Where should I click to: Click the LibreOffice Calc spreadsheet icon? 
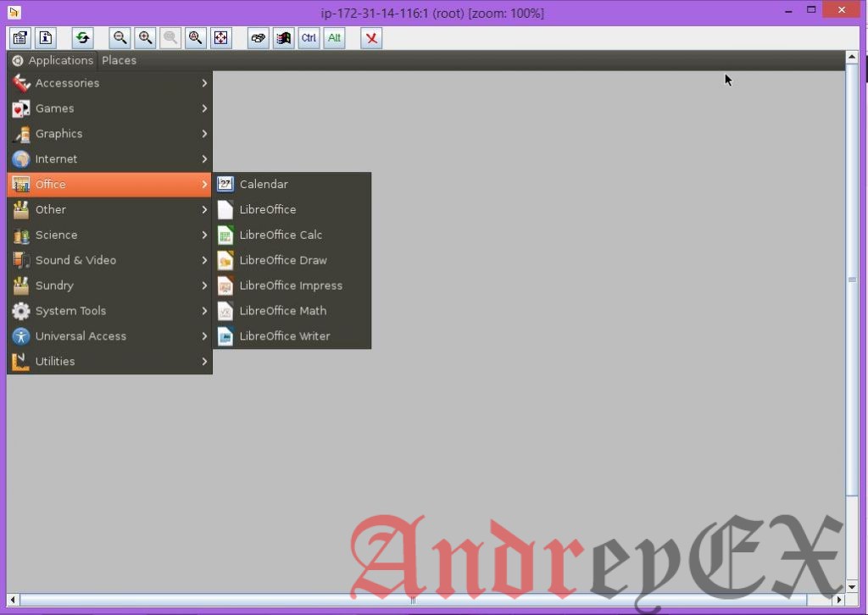click(x=225, y=235)
